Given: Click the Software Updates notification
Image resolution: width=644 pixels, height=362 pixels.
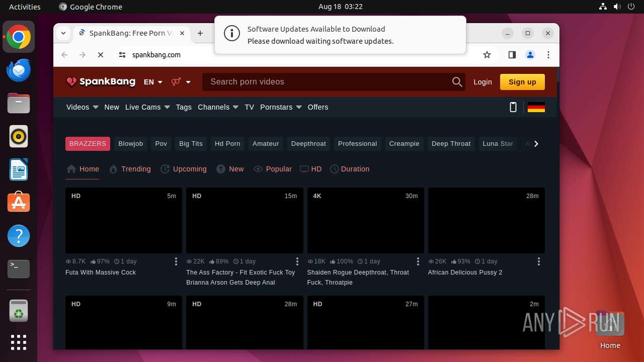Looking at the screenshot, I should [x=340, y=35].
